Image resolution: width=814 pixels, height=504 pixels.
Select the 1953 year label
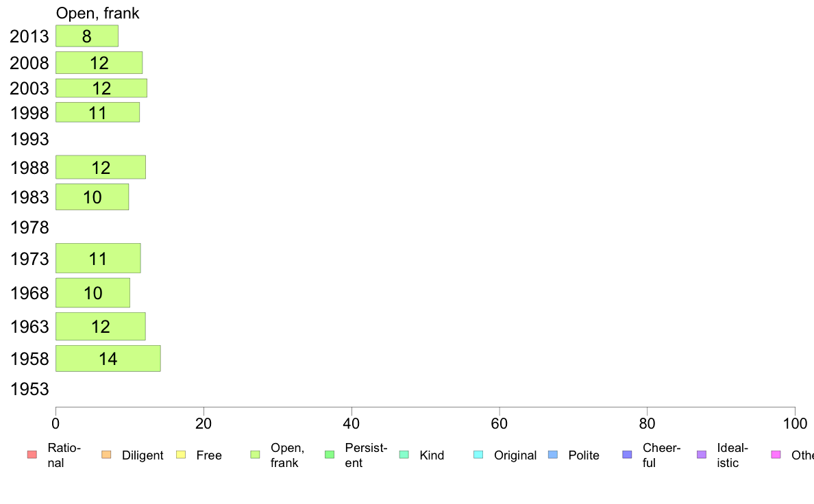[29, 389]
